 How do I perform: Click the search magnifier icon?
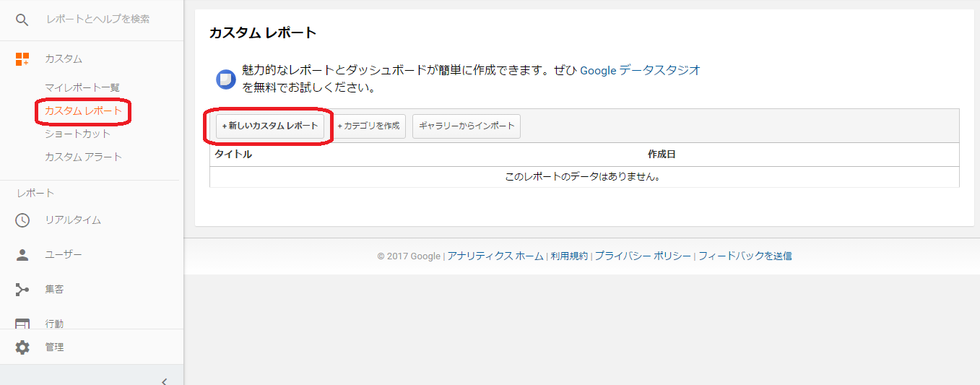[22, 20]
